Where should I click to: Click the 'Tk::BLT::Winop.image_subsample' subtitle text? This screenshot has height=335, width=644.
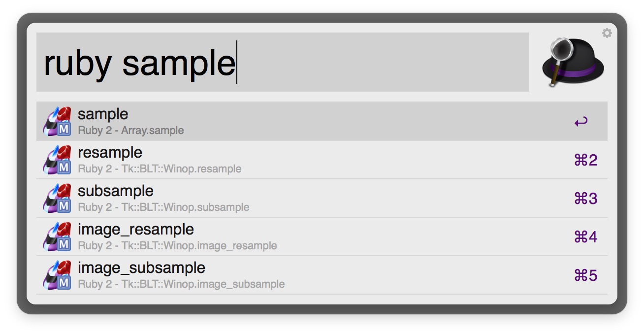181,284
